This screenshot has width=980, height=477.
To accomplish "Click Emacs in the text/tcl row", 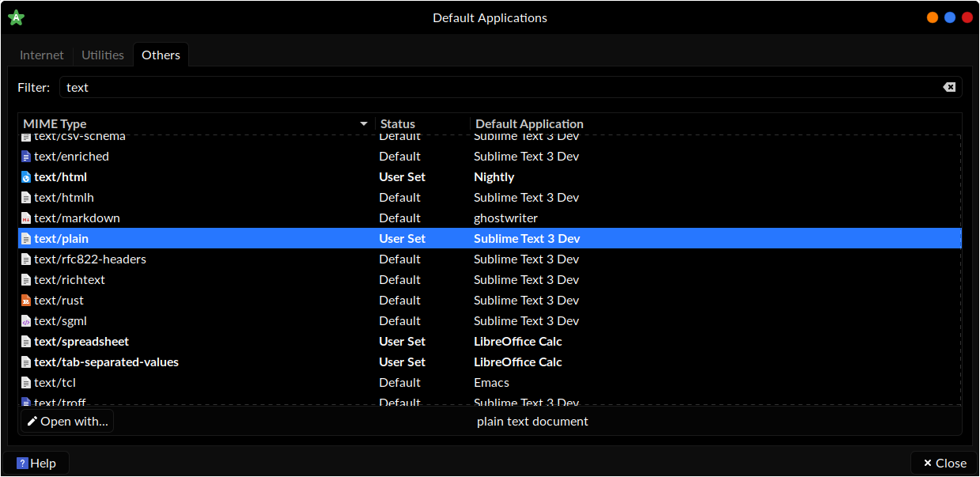I will pyautogui.click(x=492, y=383).
